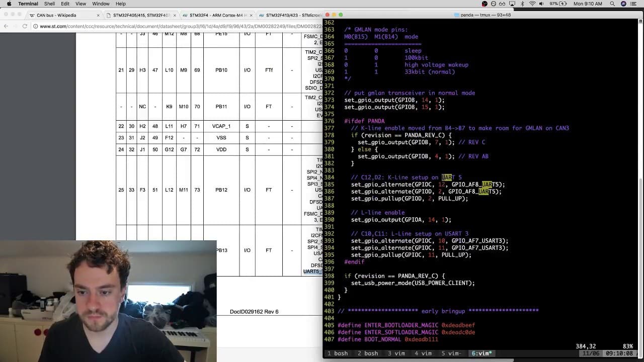The height and width of the screenshot is (362, 644).
Task: Select tmux window 1 bash
Action: [x=338, y=353]
